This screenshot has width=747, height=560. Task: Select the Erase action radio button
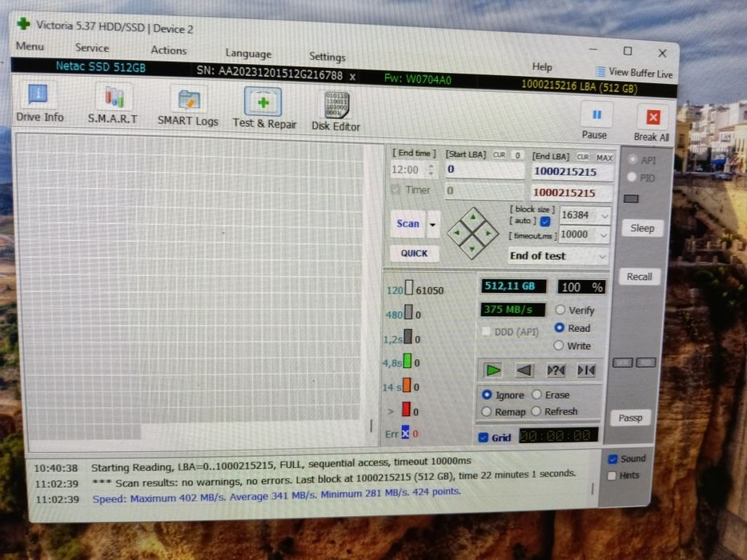click(537, 394)
